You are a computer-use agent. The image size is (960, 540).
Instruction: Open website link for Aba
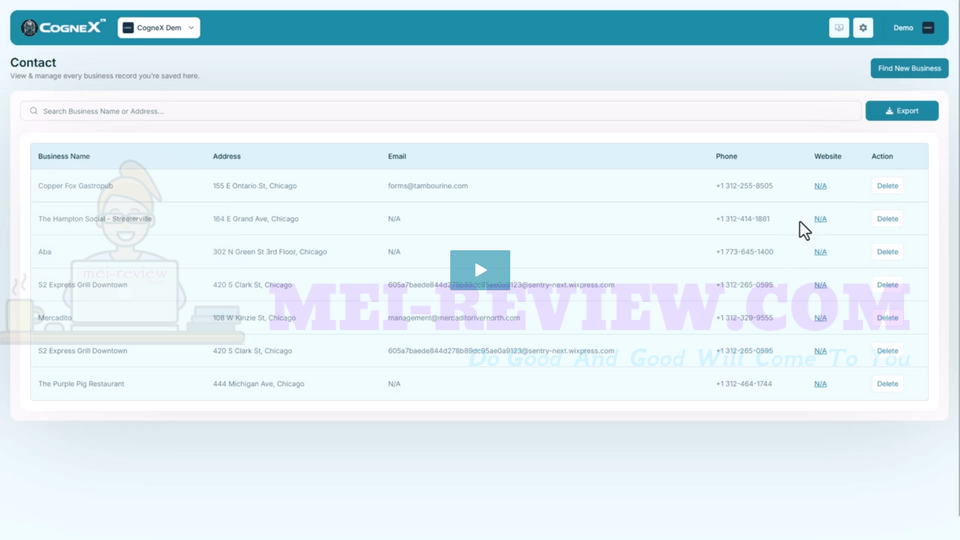[x=820, y=252]
